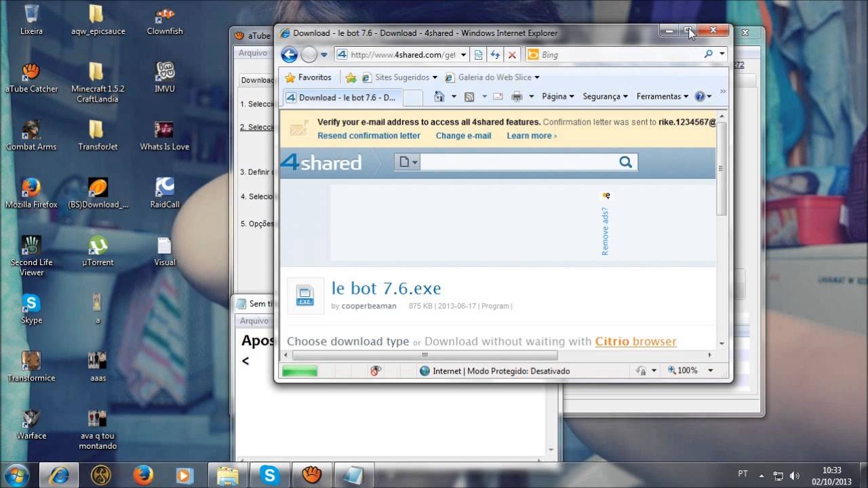Open a new blank IE tab

pyautogui.click(x=413, y=98)
